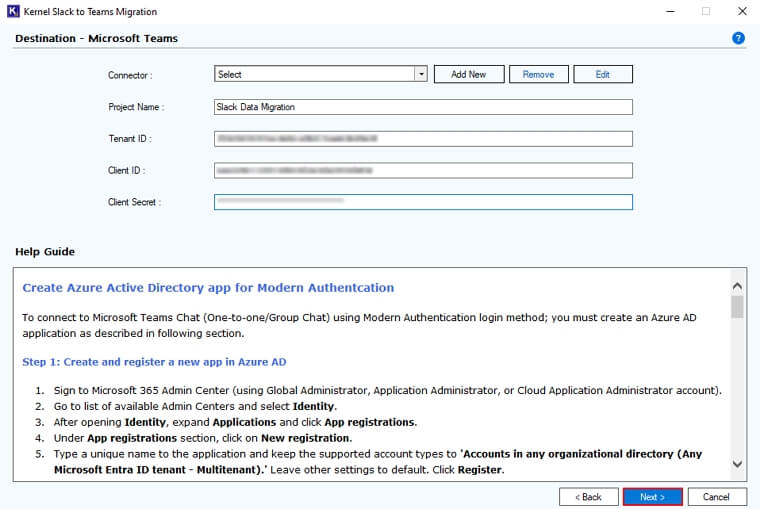This screenshot has height=509, width=760.
Task: Go to Next step
Action: click(x=652, y=497)
